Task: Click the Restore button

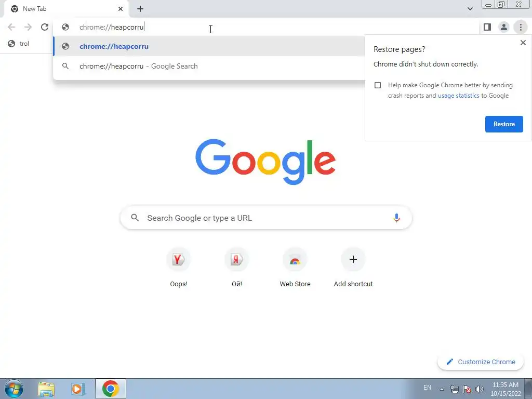Action: click(504, 124)
